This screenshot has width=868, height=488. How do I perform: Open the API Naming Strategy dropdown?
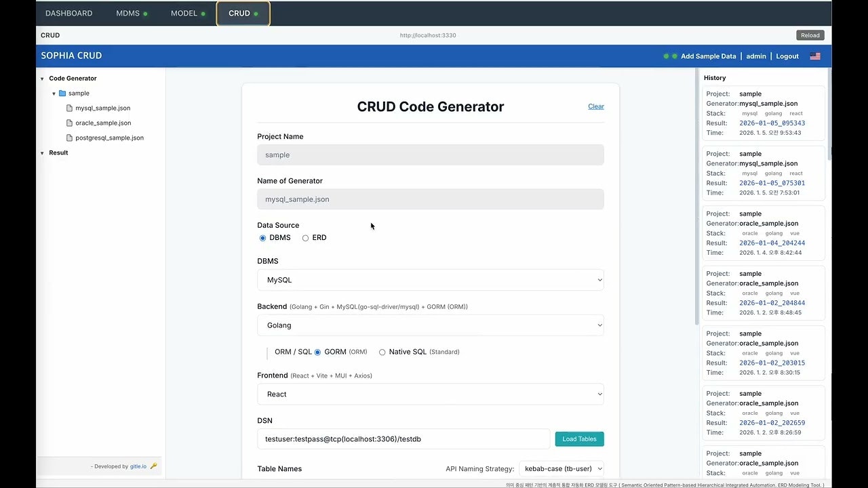561,469
